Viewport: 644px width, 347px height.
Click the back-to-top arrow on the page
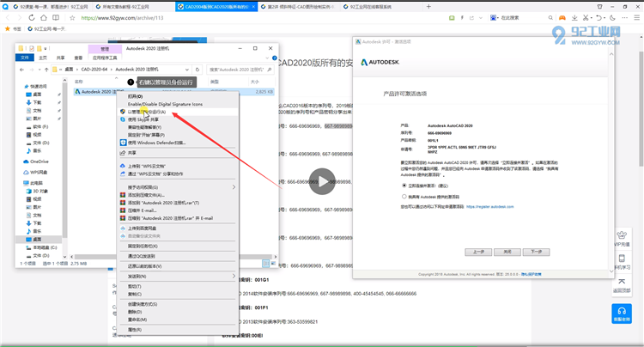[622, 284]
